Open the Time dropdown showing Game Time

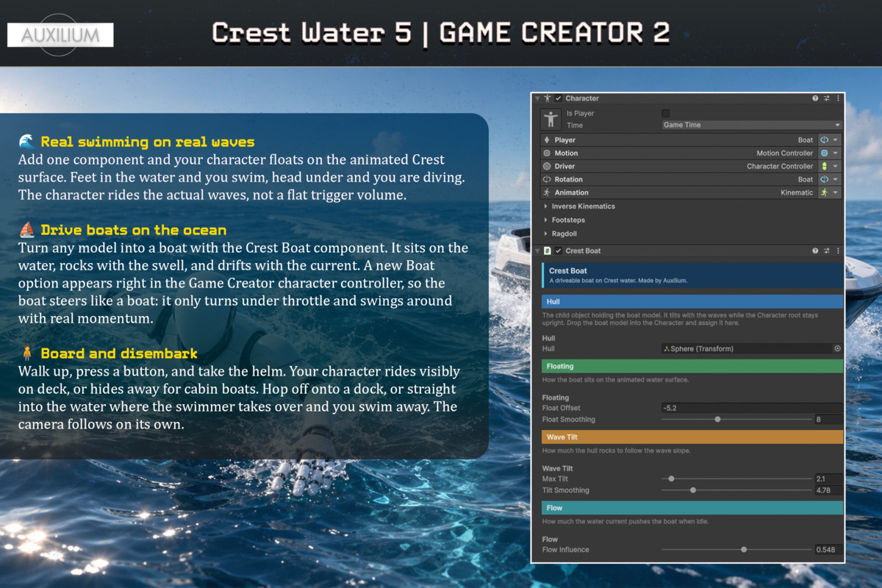(751, 125)
